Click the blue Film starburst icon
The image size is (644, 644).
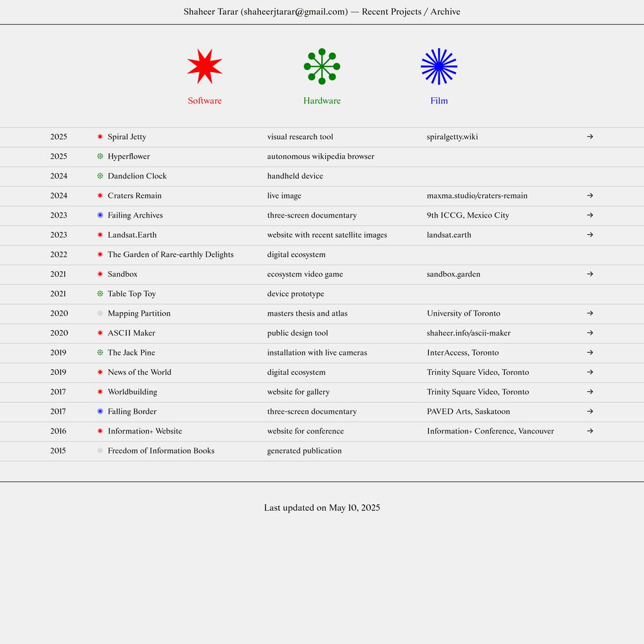click(x=439, y=66)
